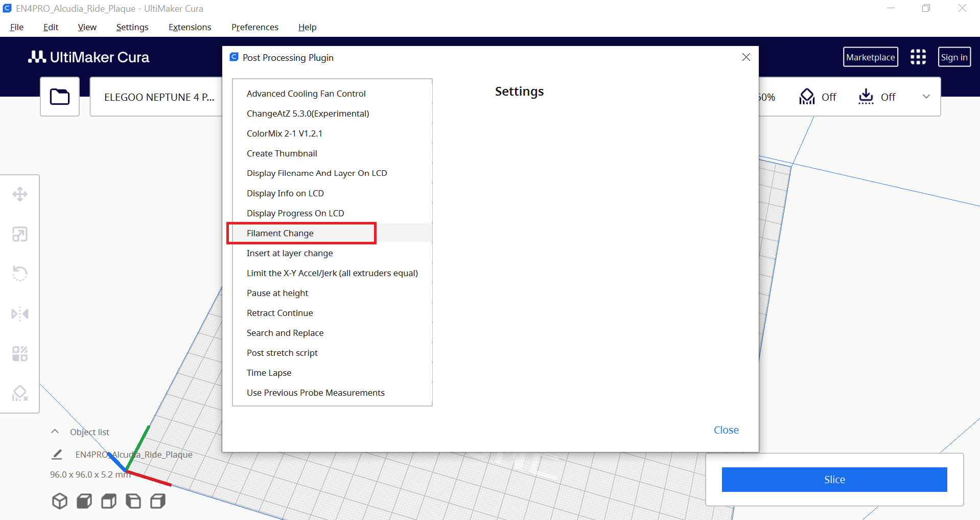Click pencil edit icon beside EN4PRO_Alcudia_Ride_Plaque
The image size is (980, 520).
(57, 454)
